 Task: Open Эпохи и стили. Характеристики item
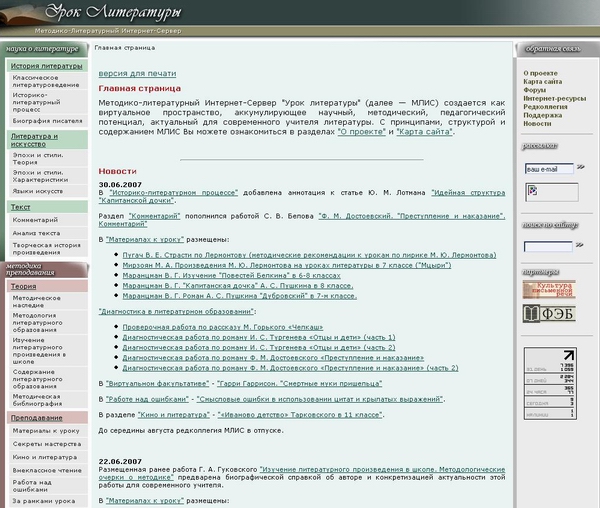click(40, 176)
